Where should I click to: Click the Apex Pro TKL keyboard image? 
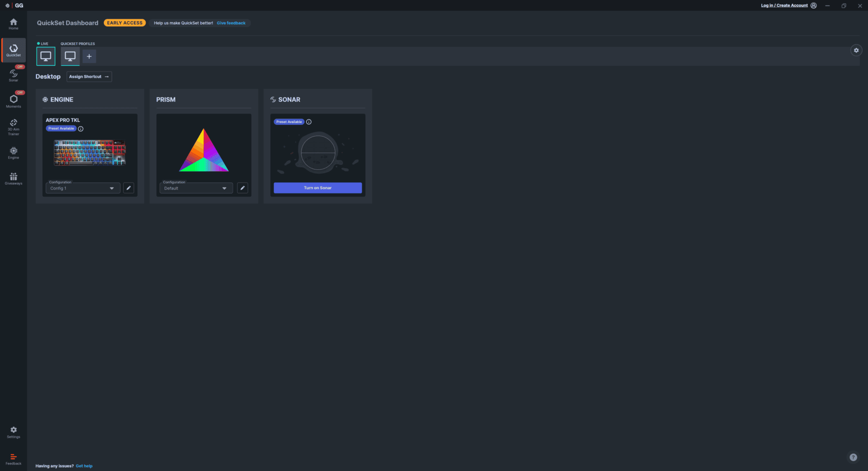pyautogui.click(x=90, y=152)
